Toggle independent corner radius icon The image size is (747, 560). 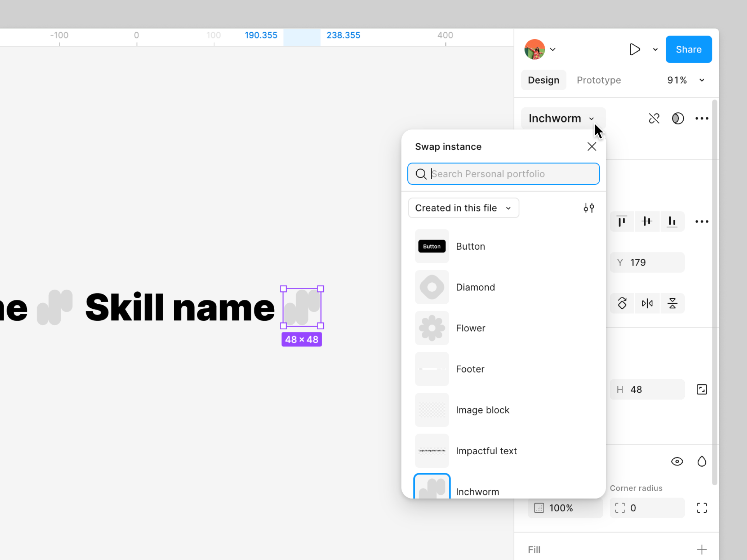click(701, 508)
